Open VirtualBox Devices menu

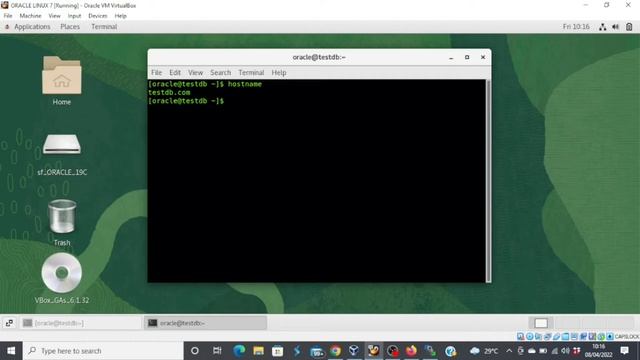pos(98,16)
